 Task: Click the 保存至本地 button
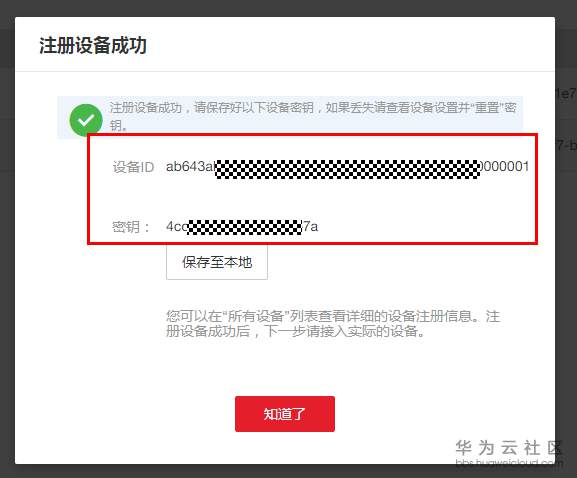click(217, 262)
